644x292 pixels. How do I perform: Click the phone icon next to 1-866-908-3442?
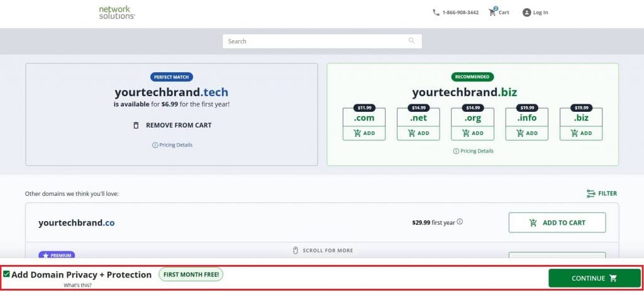(436, 13)
